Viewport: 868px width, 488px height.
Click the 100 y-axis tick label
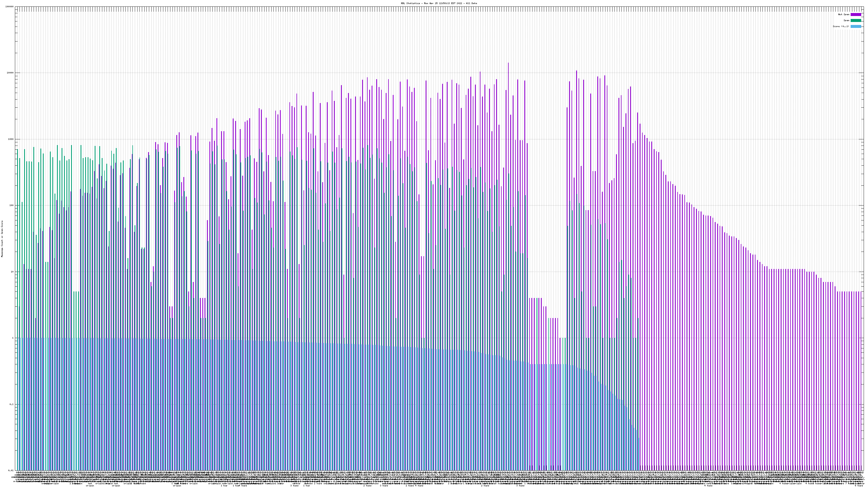click(12, 206)
